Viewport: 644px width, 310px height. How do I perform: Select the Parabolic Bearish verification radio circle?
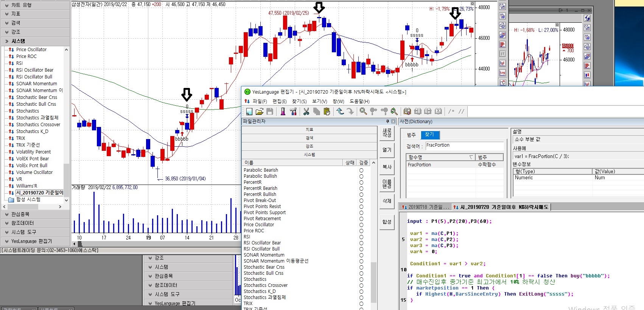pyautogui.click(x=361, y=171)
